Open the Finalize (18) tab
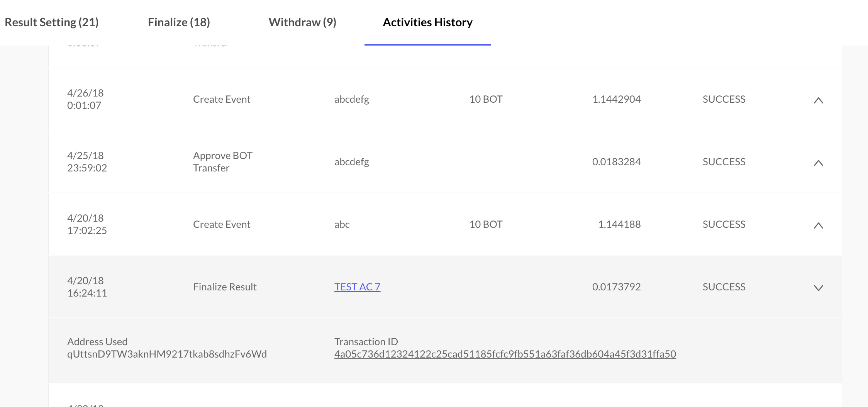Viewport: 868px width, 407px height. [178, 22]
